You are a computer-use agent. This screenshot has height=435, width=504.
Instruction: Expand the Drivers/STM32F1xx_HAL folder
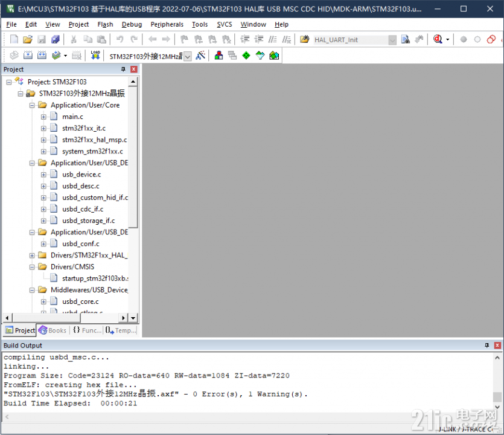tap(32, 256)
